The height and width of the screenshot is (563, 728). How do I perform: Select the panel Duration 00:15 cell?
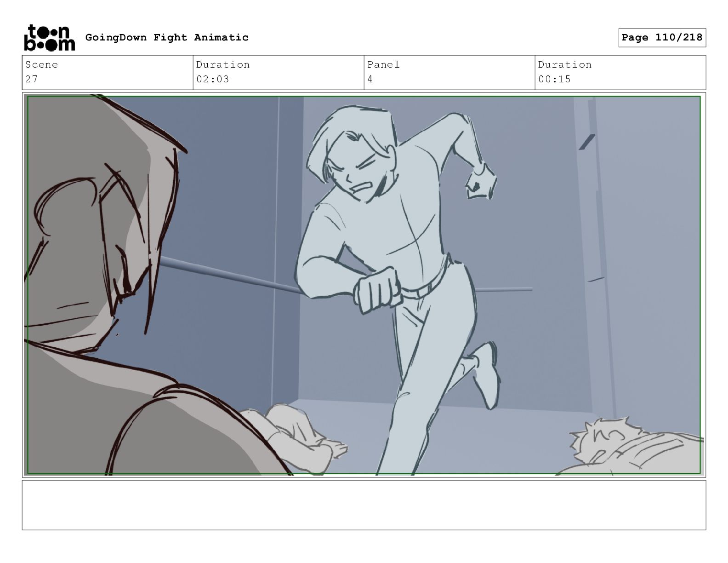coord(620,72)
